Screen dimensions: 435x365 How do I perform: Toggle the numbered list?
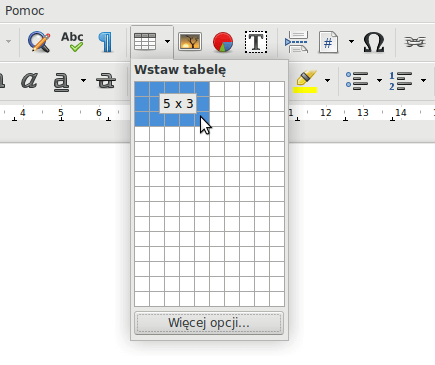pyautogui.click(x=400, y=81)
